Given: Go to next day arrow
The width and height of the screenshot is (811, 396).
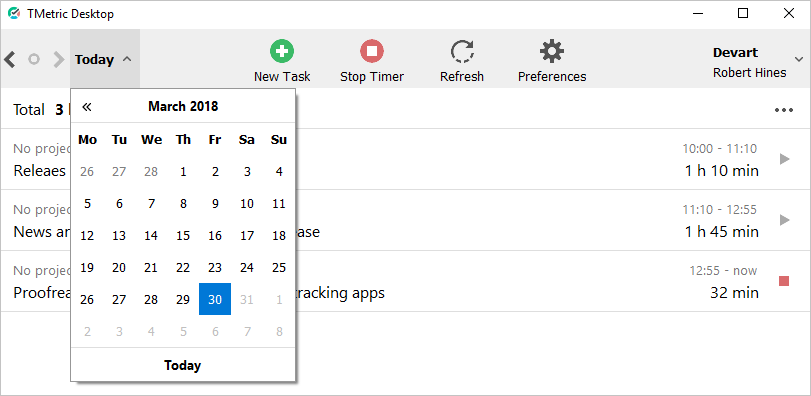Looking at the screenshot, I should point(58,59).
